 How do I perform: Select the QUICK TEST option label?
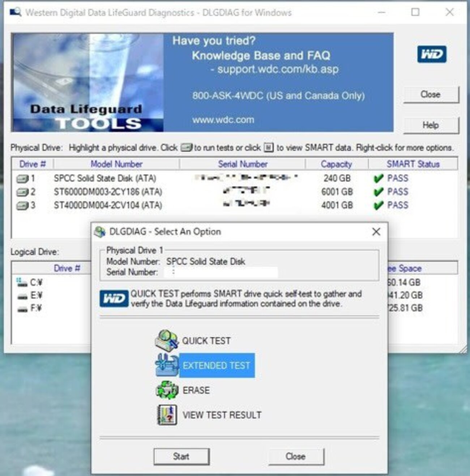[206, 341]
